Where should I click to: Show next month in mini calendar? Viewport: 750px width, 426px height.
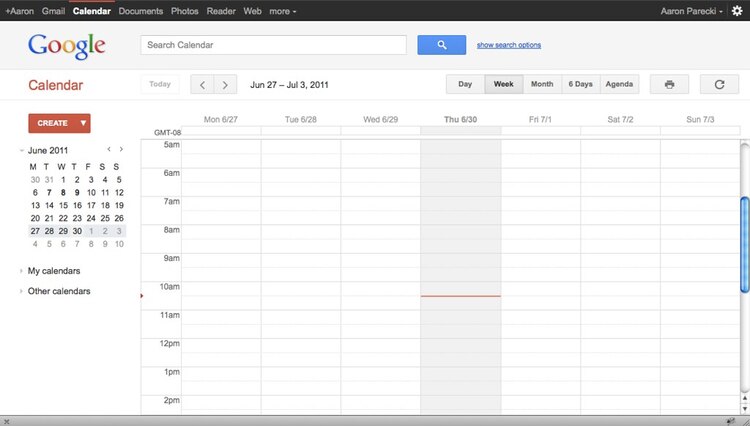(x=121, y=149)
